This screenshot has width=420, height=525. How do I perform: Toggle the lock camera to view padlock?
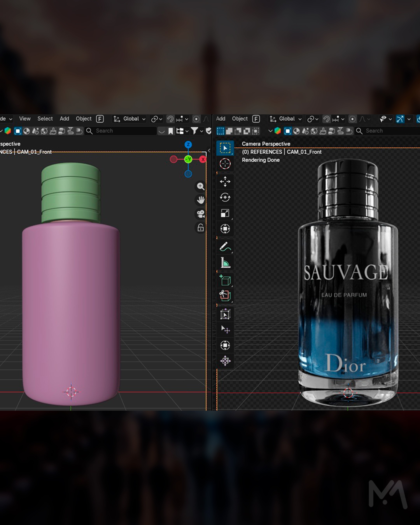(201, 228)
